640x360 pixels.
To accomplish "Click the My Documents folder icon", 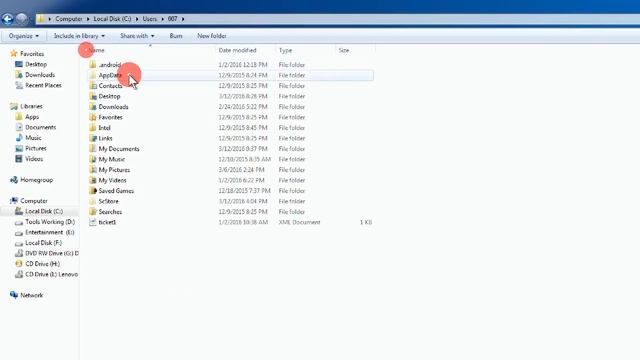I will (x=93, y=149).
